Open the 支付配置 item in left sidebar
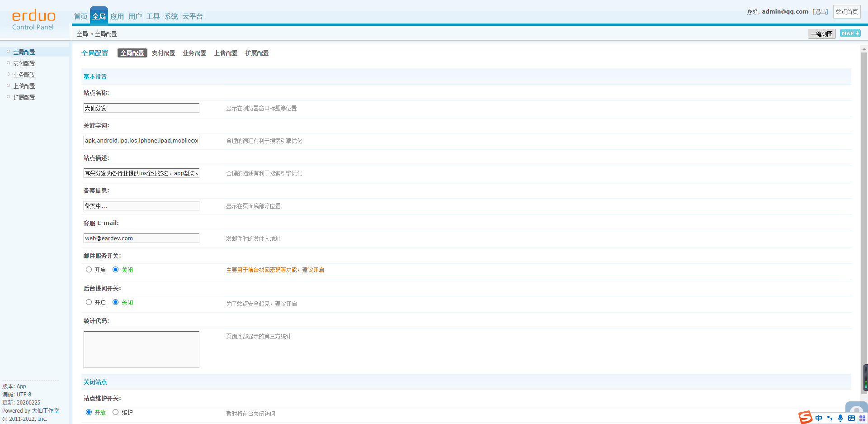The image size is (868, 424). point(24,63)
